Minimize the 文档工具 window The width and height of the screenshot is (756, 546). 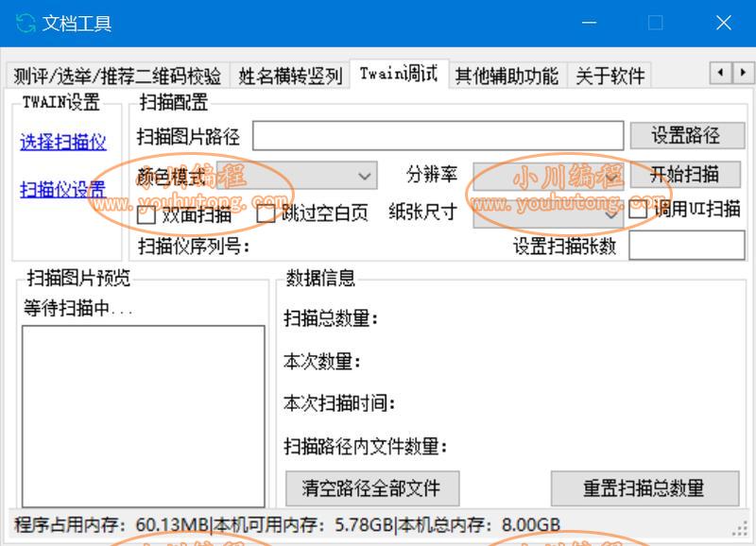point(589,23)
